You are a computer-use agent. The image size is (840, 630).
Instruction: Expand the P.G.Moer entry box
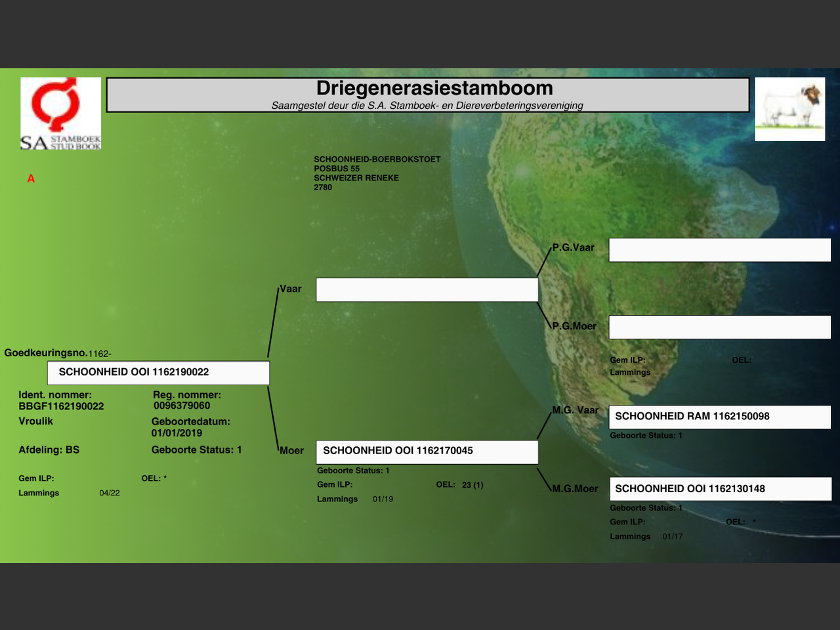coord(719,326)
